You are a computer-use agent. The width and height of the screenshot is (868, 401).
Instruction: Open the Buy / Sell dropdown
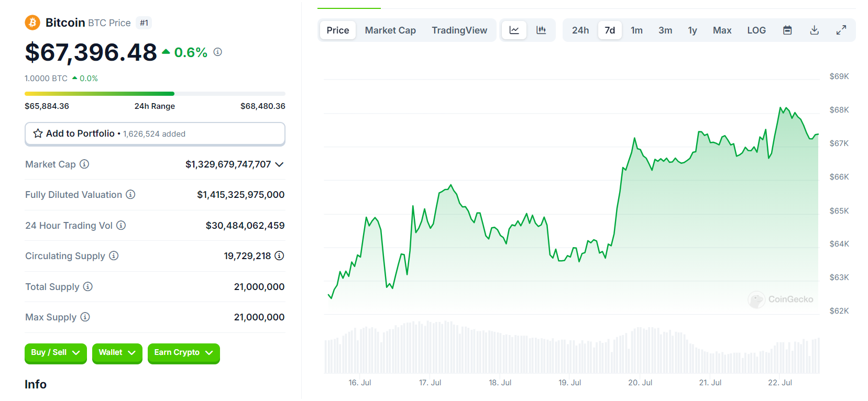[56, 353]
